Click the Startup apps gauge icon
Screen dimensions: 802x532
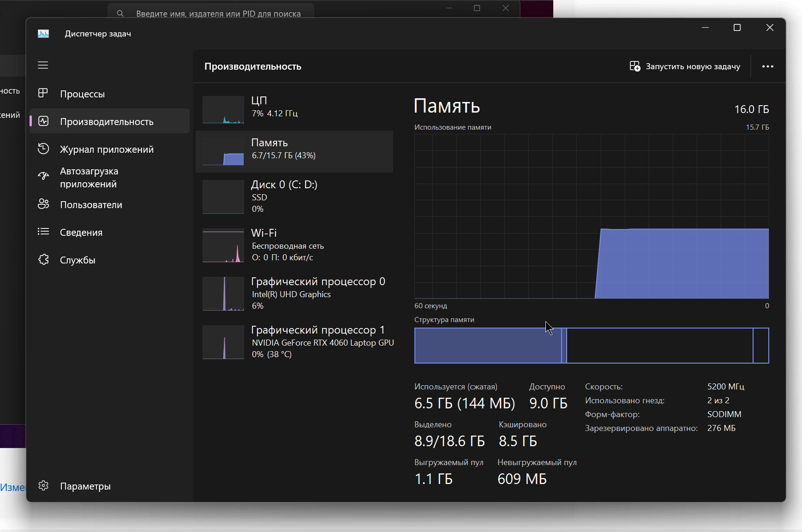[x=43, y=176]
